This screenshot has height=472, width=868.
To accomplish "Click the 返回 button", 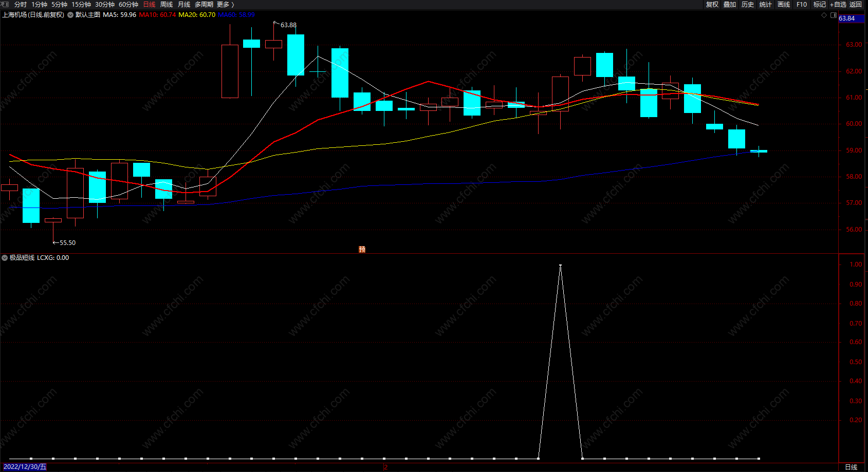I will 856,5.
